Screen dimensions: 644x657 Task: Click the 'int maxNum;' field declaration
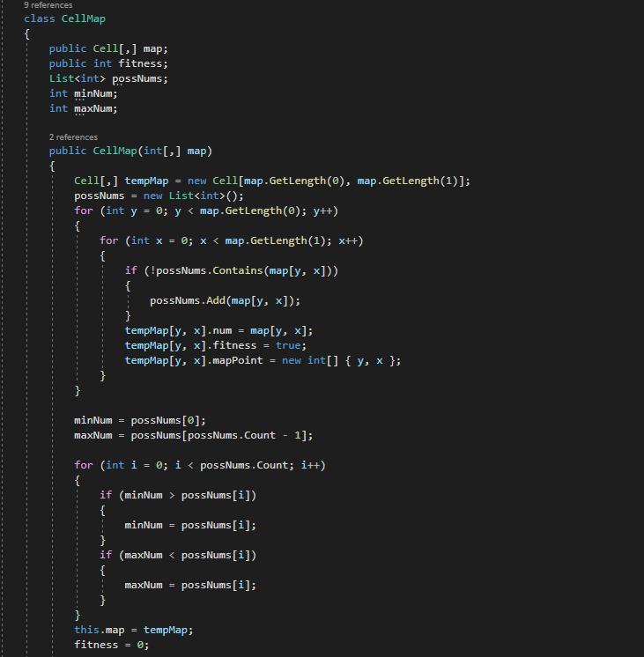click(84, 108)
